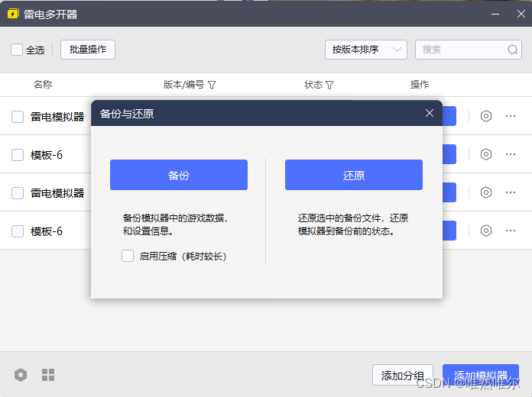Click the blue 备份 backup button
This screenshot has height=397, width=532.
179,175
